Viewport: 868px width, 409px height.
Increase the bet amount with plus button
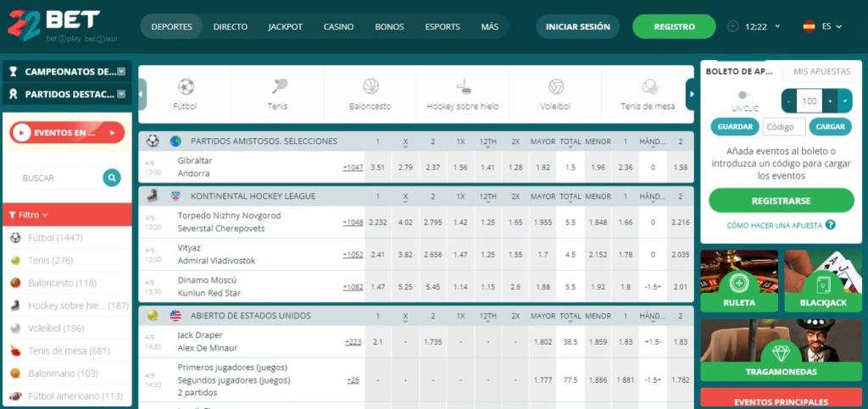(x=830, y=101)
